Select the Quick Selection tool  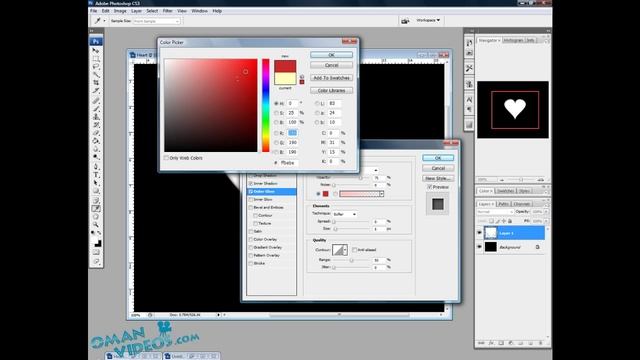pos(96,75)
